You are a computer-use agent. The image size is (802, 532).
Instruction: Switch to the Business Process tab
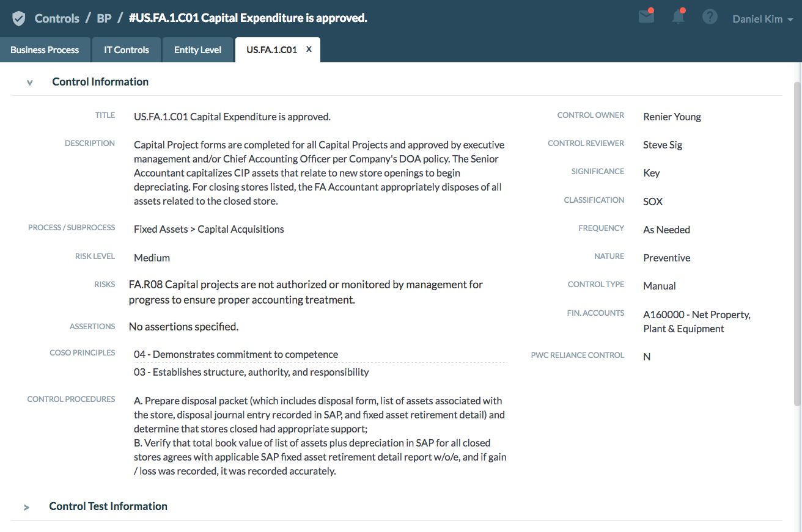pos(45,50)
